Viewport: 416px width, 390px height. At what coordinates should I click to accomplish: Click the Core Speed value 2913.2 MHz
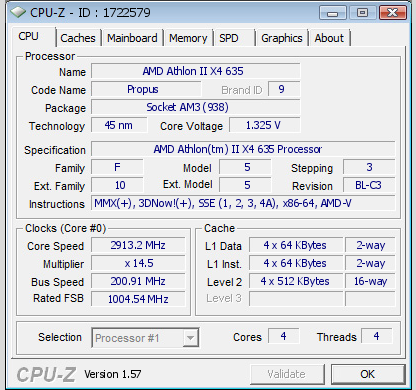[138, 245]
